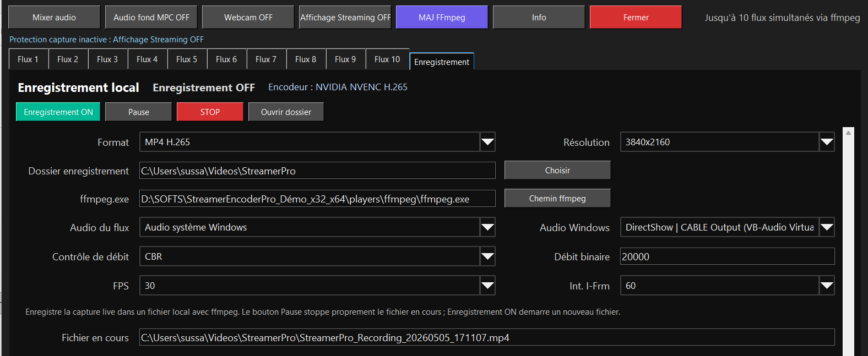Image resolution: width=868 pixels, height=356 pixels.
Task: Click Choisir to pick a folder
Action: [557, 170]
